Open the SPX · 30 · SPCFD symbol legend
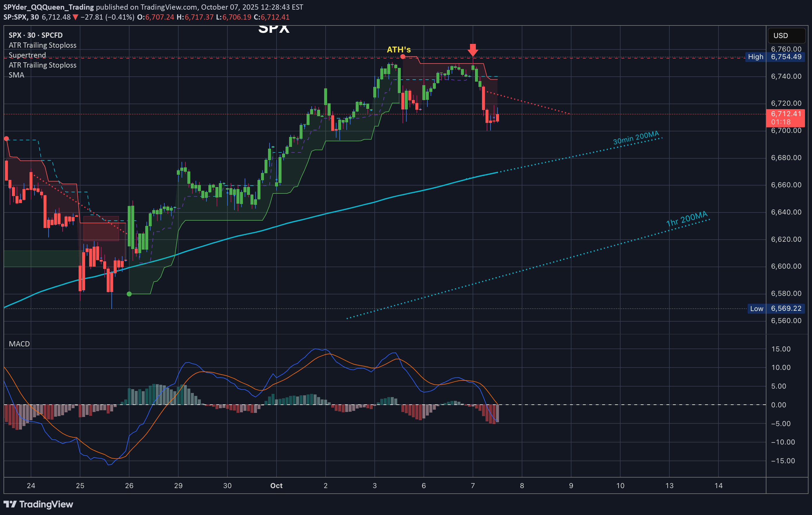Screen dimensions: 812x515 click(35, 35)
